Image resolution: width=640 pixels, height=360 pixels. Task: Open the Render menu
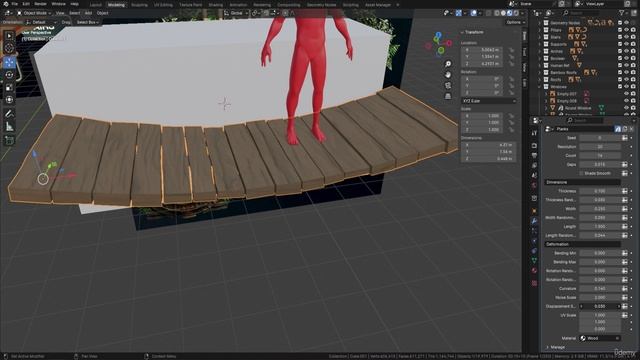coord(40,4)
